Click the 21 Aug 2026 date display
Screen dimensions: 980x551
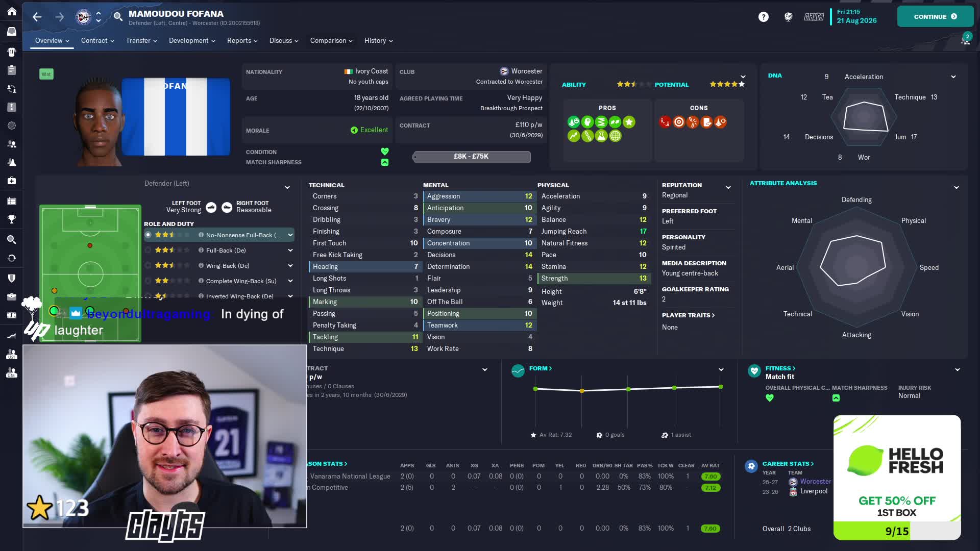[x=856, y=20]
